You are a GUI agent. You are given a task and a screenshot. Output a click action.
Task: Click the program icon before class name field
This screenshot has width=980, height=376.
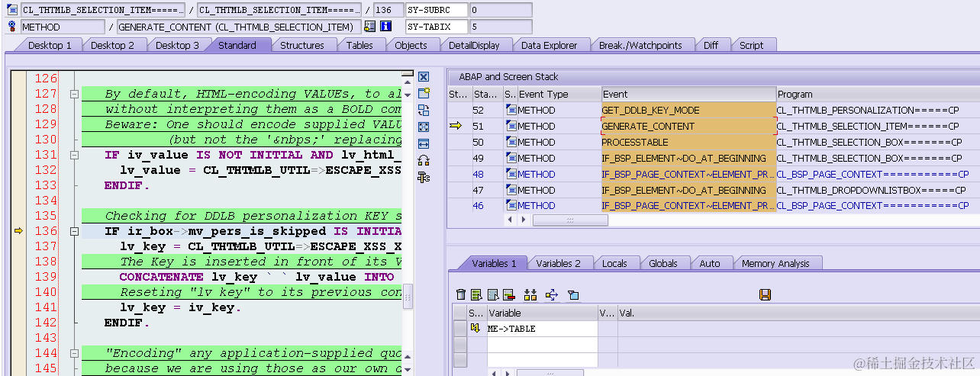(11, 10)
